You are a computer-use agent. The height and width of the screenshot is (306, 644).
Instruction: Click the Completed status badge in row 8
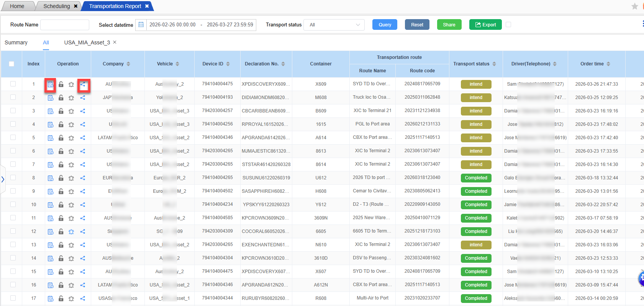click(x=476, y=178)
